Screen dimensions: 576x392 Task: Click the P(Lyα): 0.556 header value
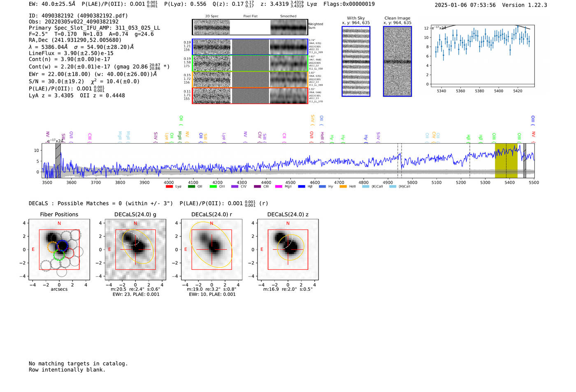click(x=185, y=4)
